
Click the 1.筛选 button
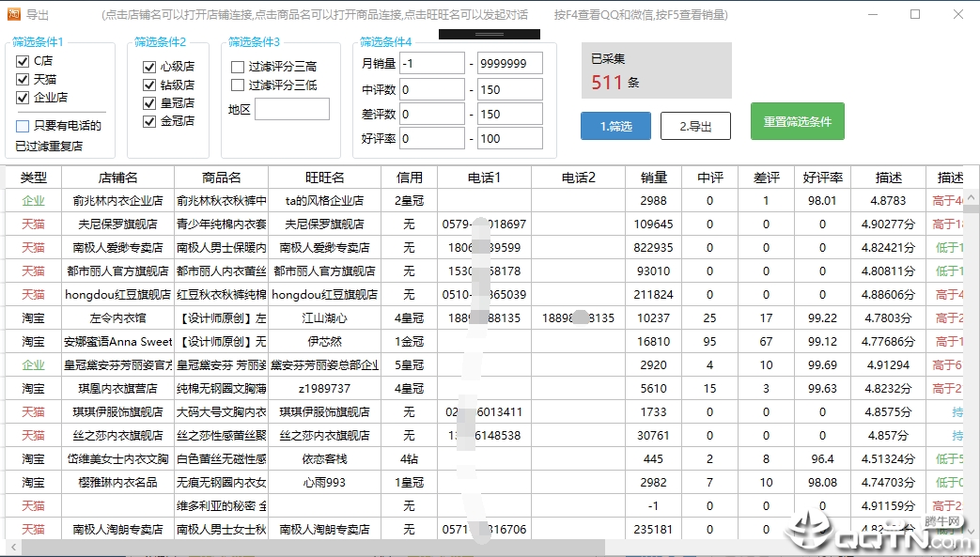[615, 126]
